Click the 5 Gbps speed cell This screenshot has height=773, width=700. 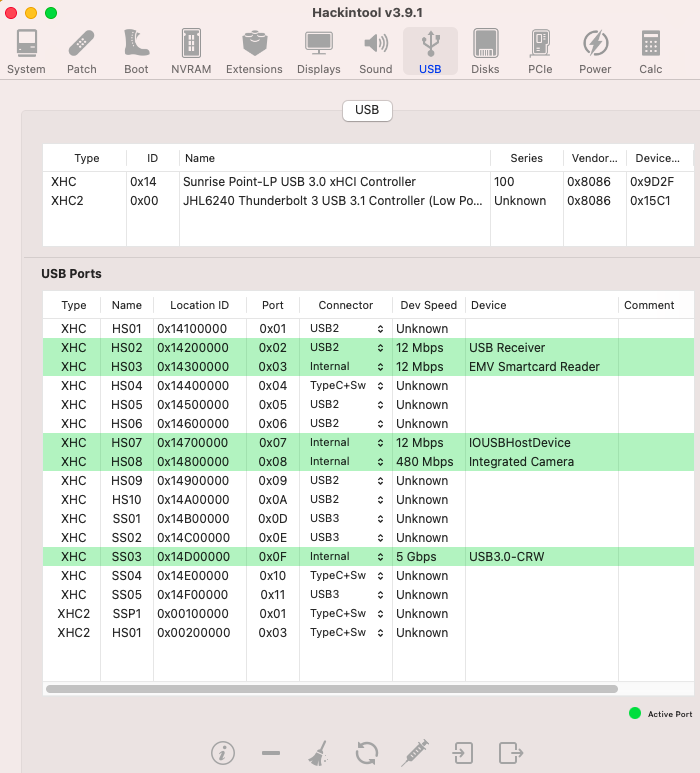[416, 557]
